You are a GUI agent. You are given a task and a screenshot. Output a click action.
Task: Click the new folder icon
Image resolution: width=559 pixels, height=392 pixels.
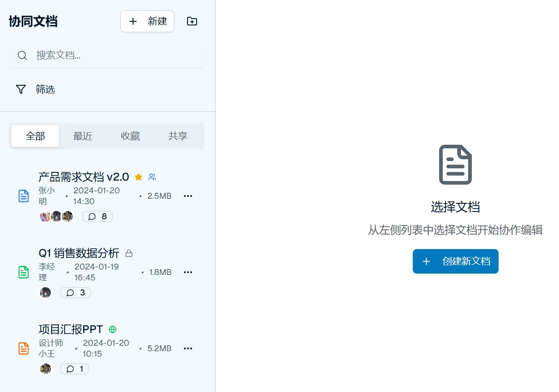click(192, 21)
